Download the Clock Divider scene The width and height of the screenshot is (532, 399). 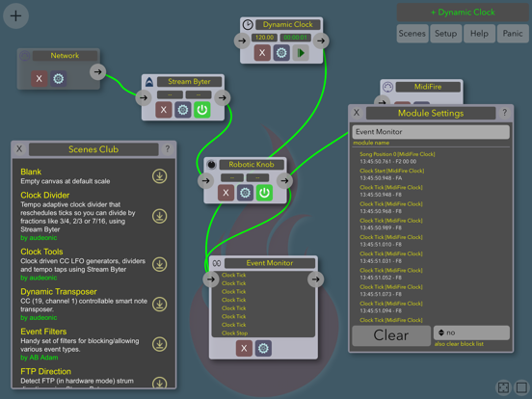159,216
